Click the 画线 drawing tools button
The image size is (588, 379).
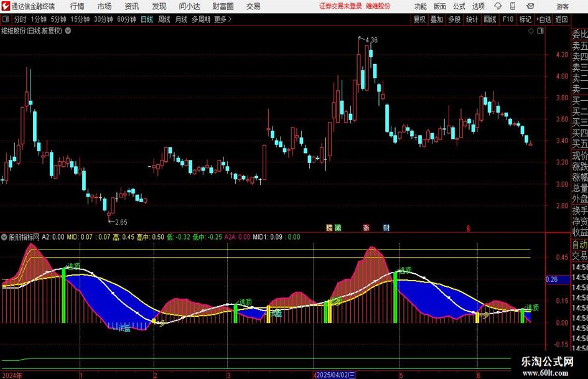pos(490,19)
